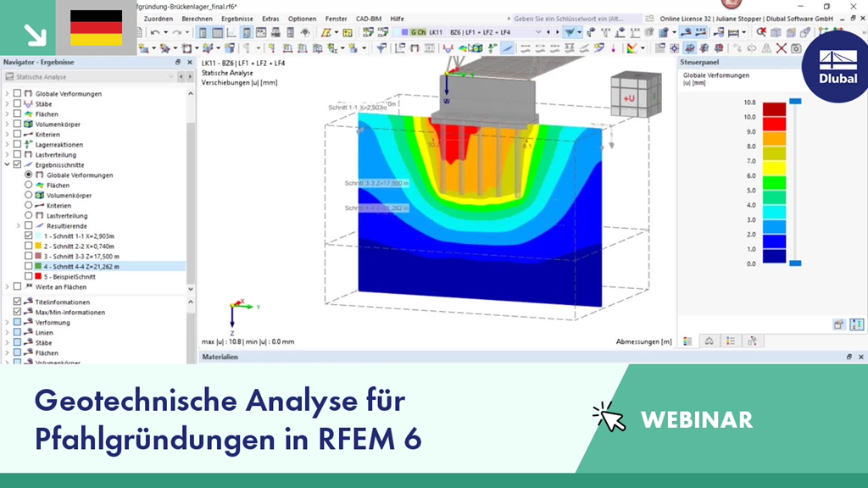Viewport: 868px width, 488px height.
Task: Open the Optionen menu
Action: tap(303, 19)
